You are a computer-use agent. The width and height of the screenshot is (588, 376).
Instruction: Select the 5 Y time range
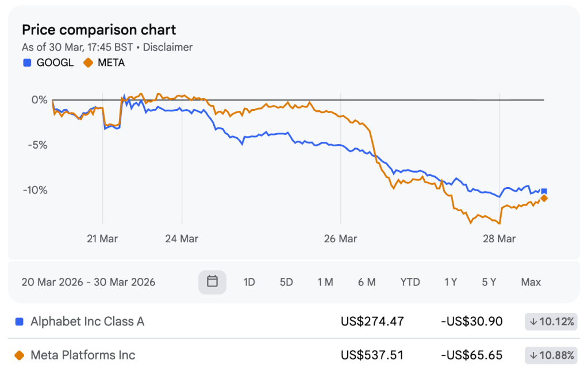489,282
